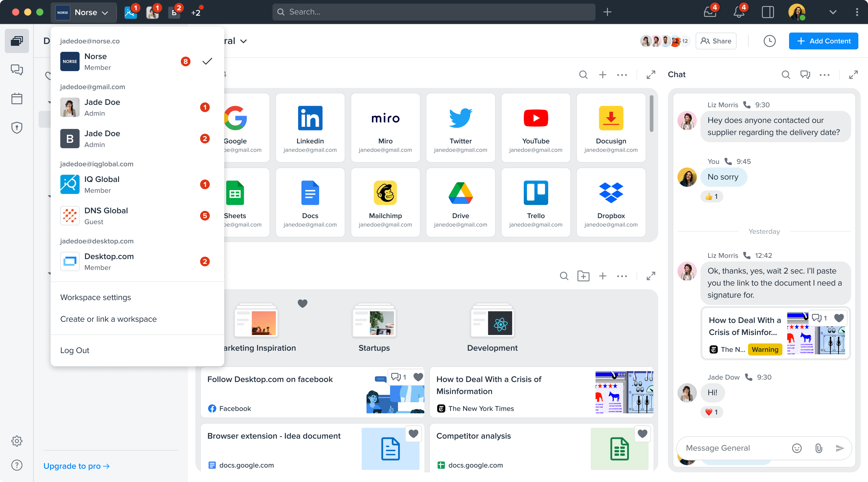Click the Upgrade to pro link
The width and height of the screenshot is (868, 482).
(76, 466)
